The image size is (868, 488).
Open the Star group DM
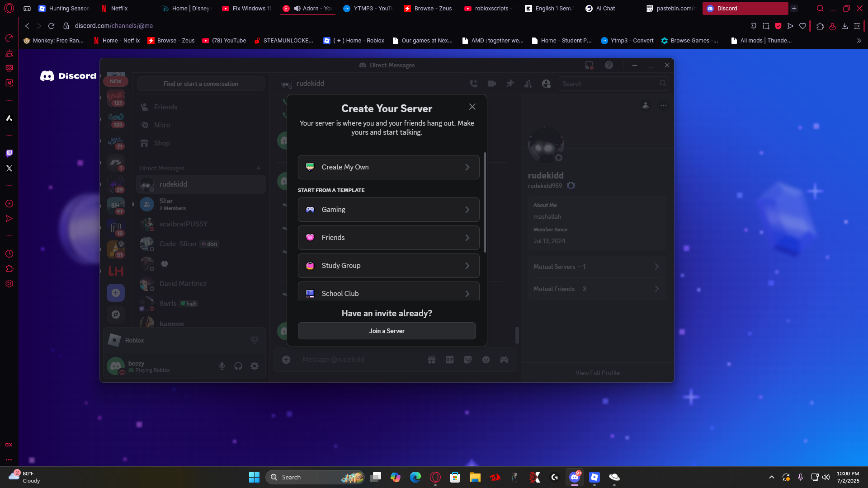pyautogui.click(x=201, y=204)
